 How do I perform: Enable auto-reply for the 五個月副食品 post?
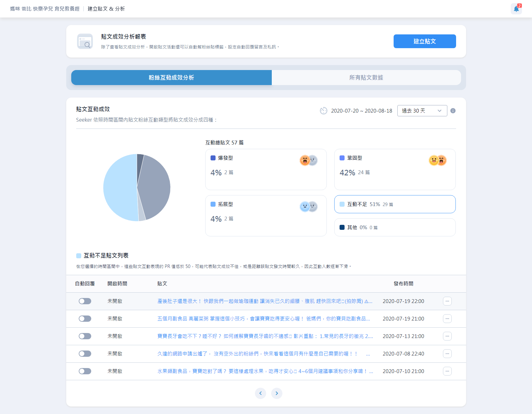[x=85, y=319]
